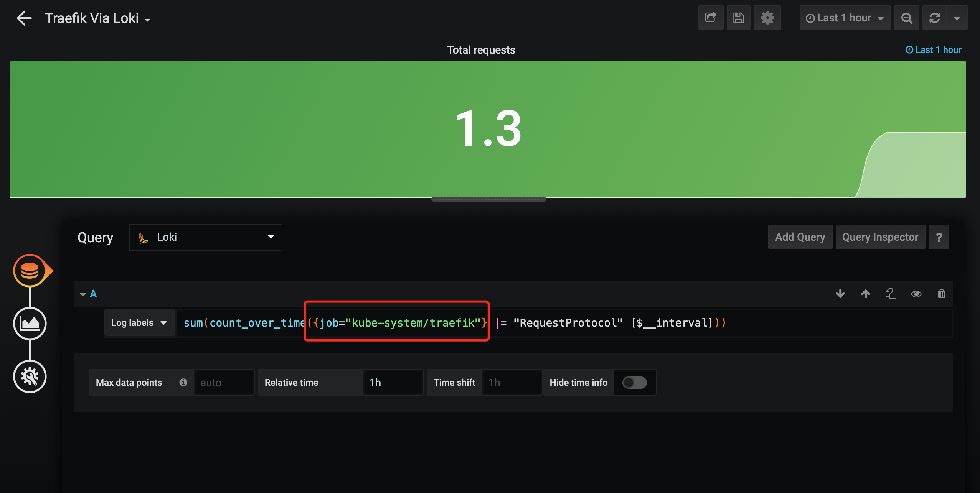Focus the Relative time 1h field
This screenshot has height=493, width=980.
(393, 382)
